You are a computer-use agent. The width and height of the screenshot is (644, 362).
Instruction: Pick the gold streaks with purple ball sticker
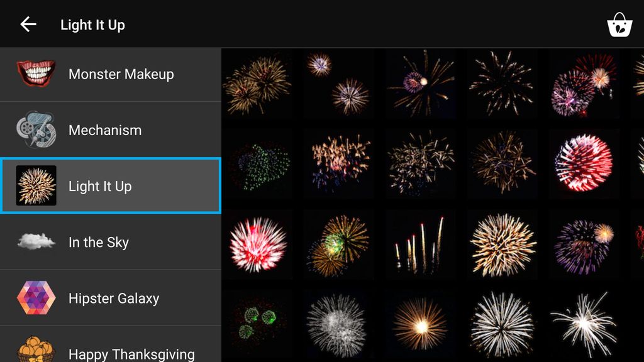[x=421, y=84]
